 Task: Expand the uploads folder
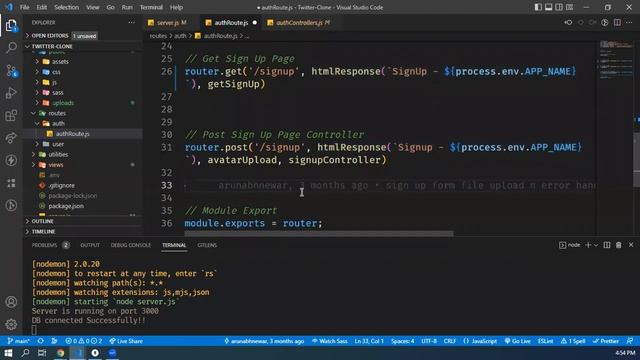[x=63, y=103]
